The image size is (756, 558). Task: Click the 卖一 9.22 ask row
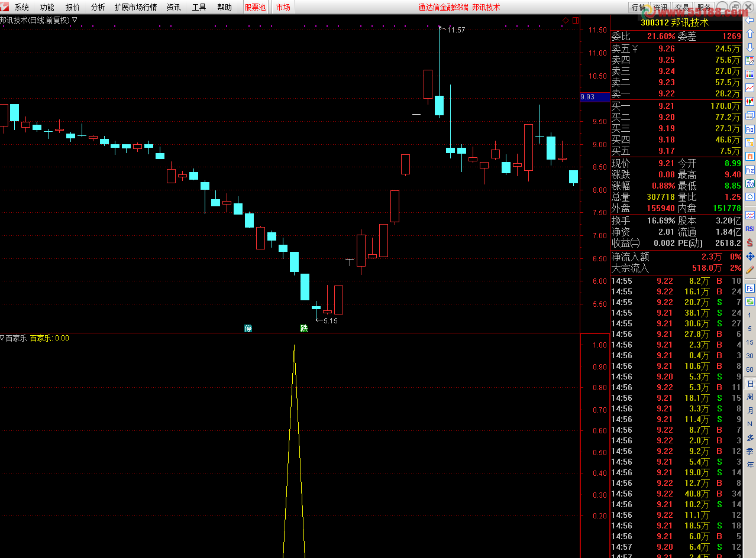pyautogui.click(x=676, y=93)
